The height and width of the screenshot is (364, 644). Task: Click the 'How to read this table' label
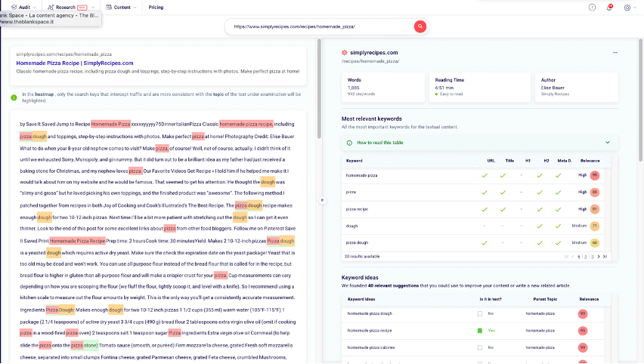(x=380, y=143)
